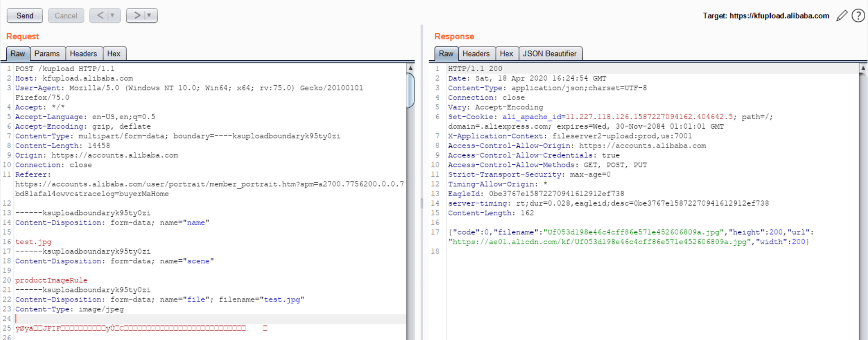
Task: Click the Cancel button
Action: 66,15
